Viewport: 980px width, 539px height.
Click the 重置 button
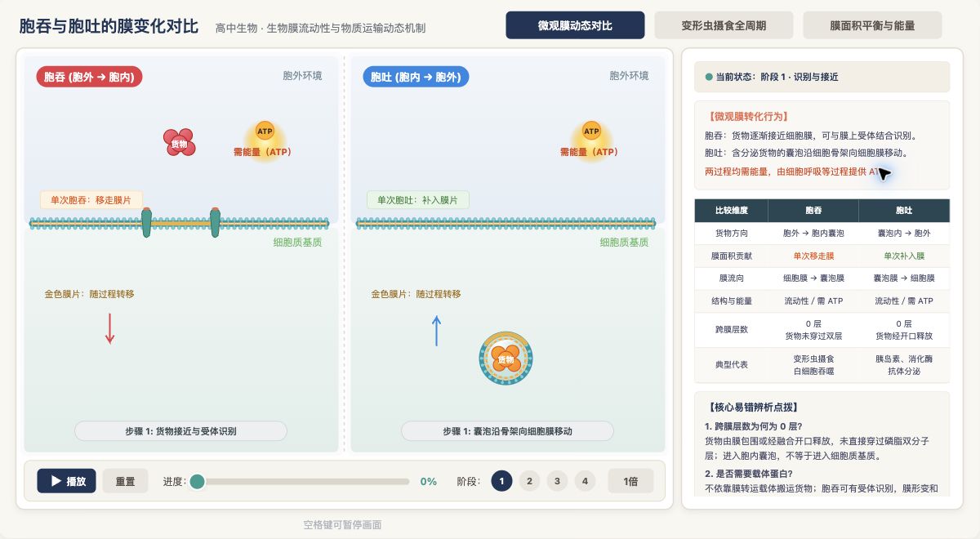click(125, 481)
